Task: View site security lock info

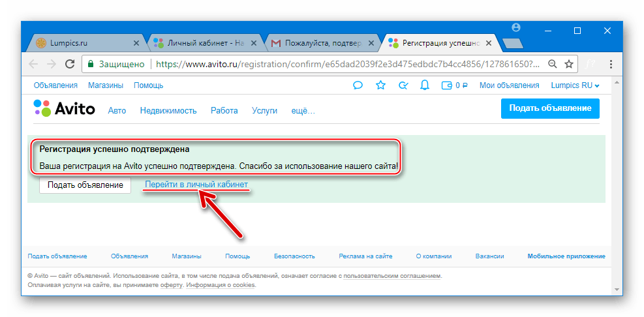Action: [x=90, y=64]
